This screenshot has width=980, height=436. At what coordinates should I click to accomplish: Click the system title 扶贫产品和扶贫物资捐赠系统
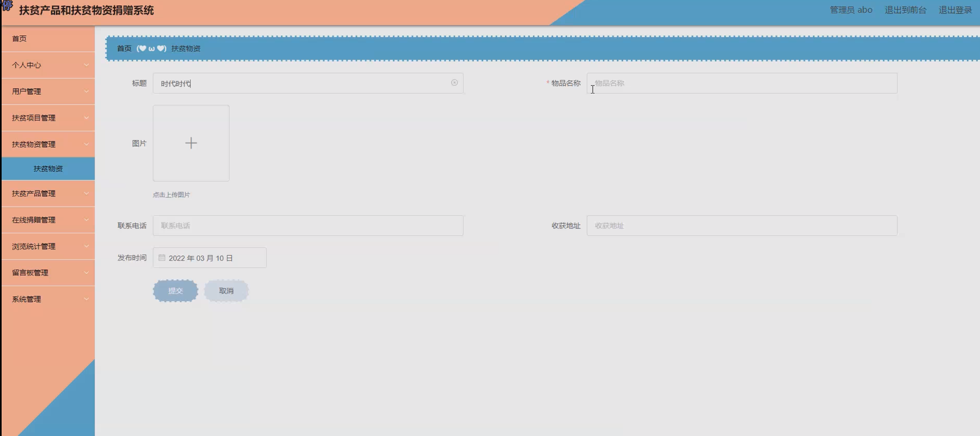[87, 10]
